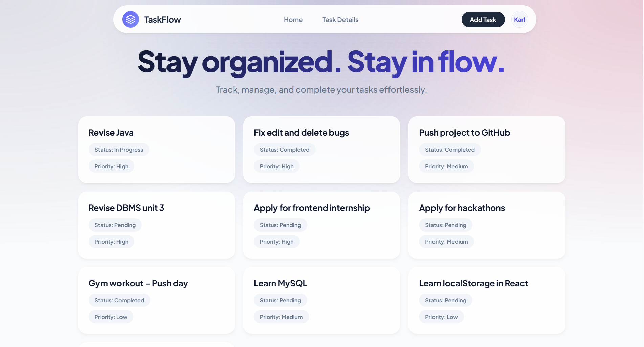Click Status: Completed on Fix edit and delete bugs
The image size is (644, 347).
coord(285,150)
